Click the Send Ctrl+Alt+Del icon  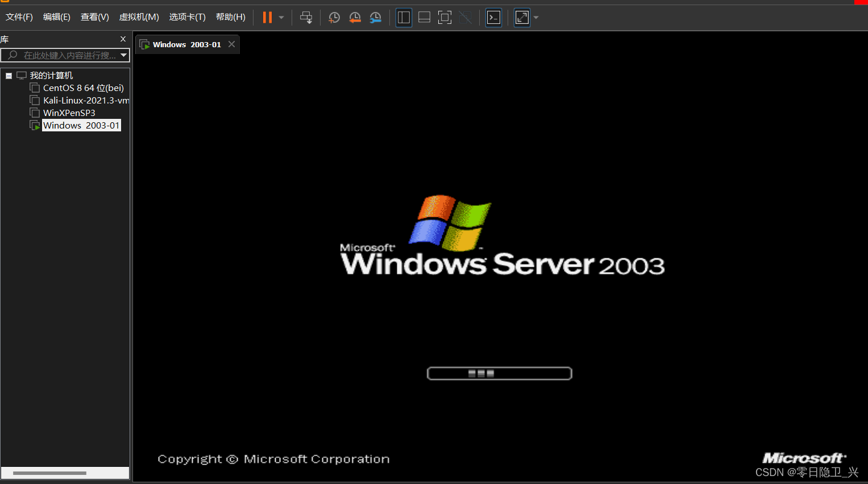pyautogui.click(x=306, y=18)
